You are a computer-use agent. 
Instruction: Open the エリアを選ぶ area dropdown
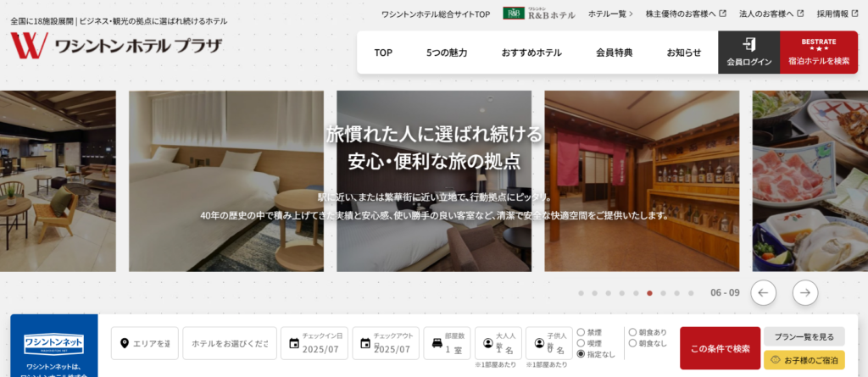point(145,343)
